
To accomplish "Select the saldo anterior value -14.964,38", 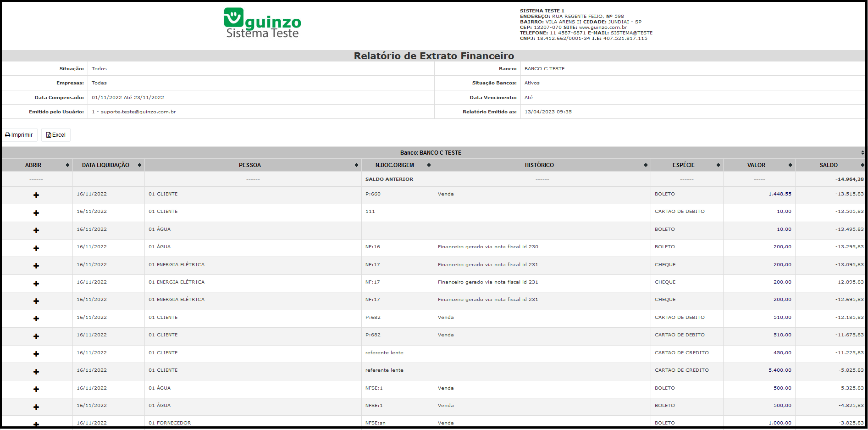I will [x=849, y=179].
